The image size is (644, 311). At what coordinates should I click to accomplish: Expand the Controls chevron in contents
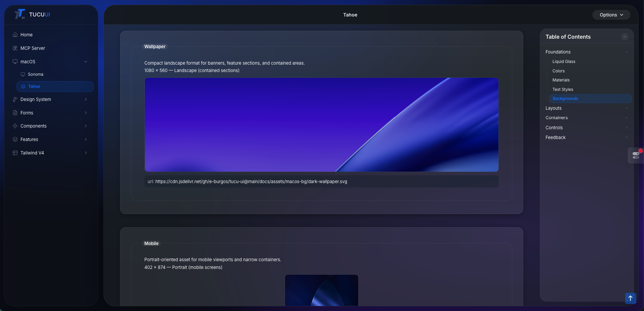coord(627,128)
